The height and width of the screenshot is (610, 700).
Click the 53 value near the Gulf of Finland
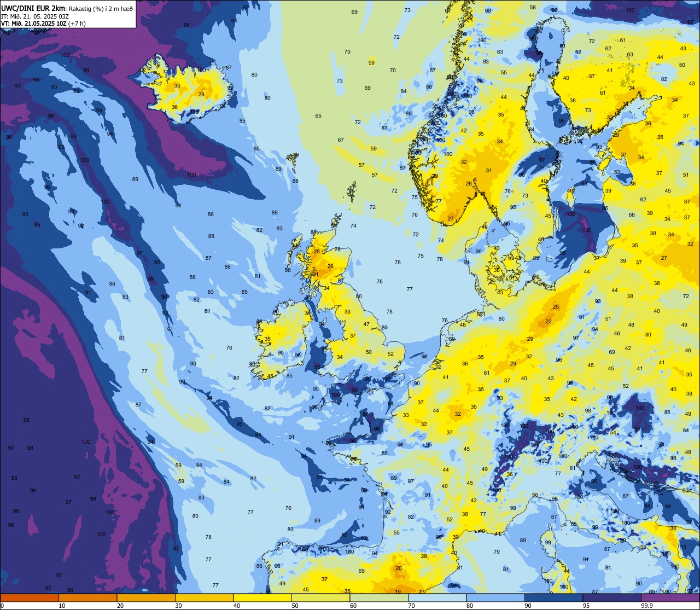tap(617, 172)
